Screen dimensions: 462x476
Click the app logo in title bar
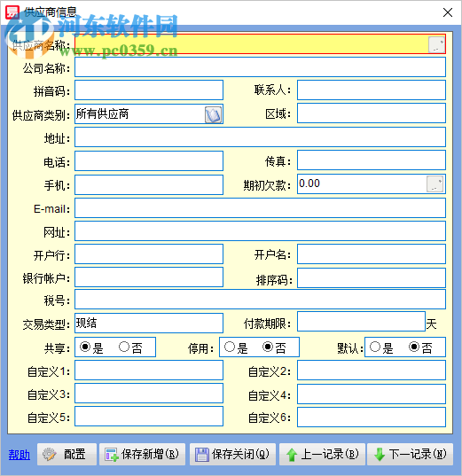tap(12, 12)
